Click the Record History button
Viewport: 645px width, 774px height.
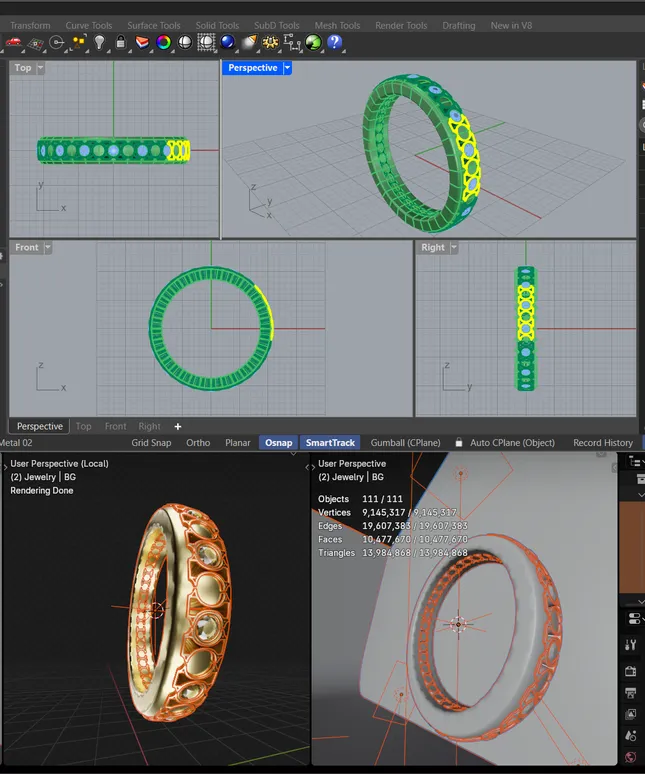click(x=602, y=442)
